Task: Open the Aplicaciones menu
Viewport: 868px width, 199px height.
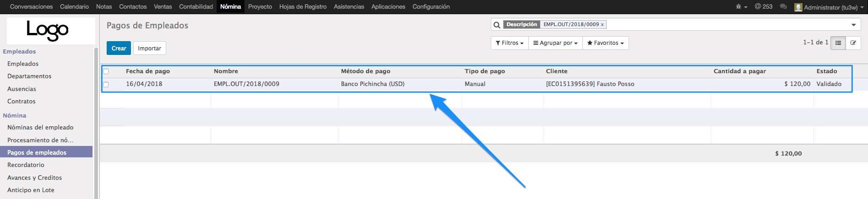Action: click(x=388, y=7)
